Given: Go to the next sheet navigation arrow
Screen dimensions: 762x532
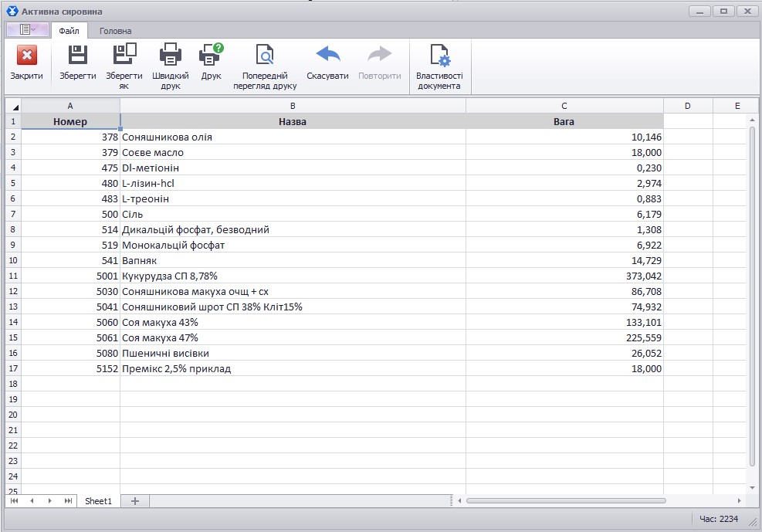Looking at the screenshot, I should click(49, 501).
